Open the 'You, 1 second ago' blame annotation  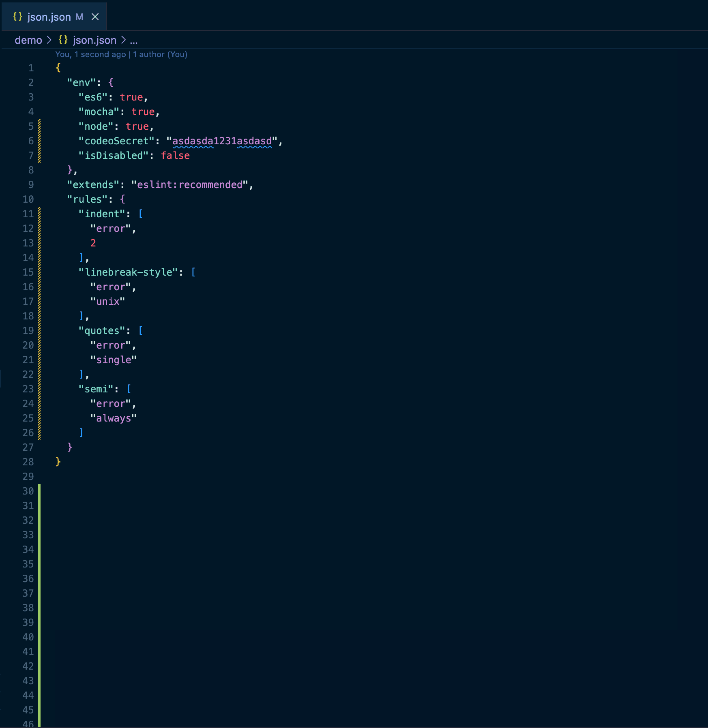121,54
